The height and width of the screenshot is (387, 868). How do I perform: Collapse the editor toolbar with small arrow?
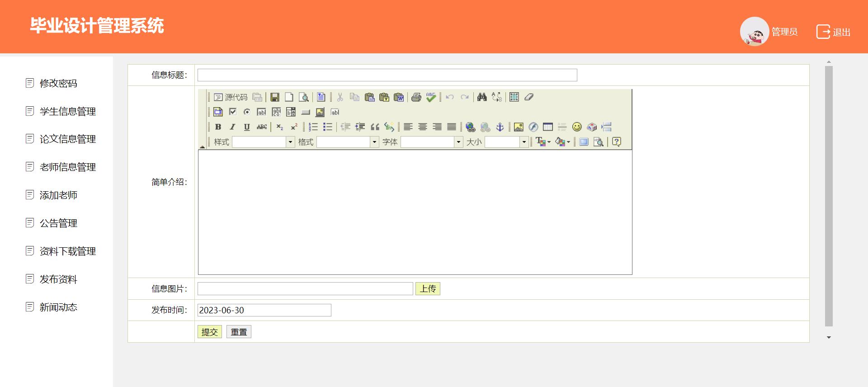[202, 146]
